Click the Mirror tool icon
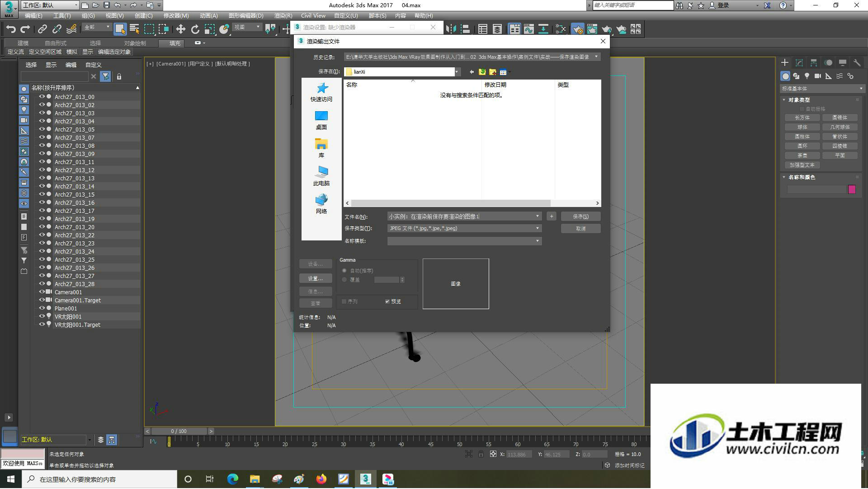Image resolution: width=868 pixels, height=489 pixels. 451,29
